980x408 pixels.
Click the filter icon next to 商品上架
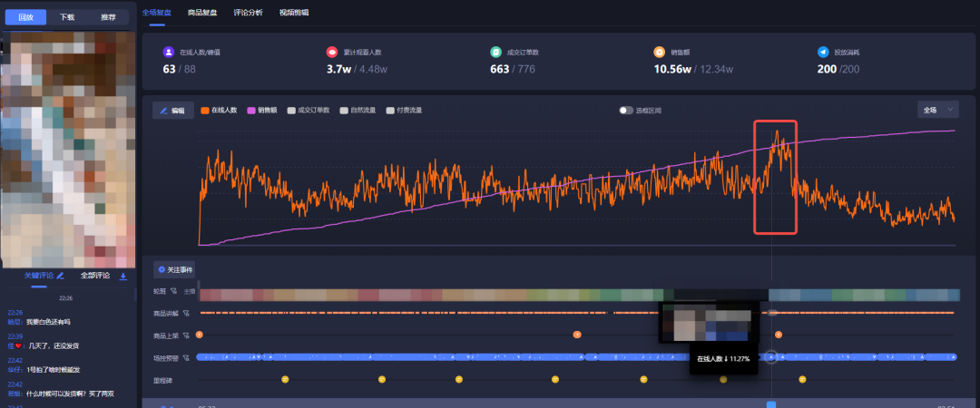click(186, 335)
